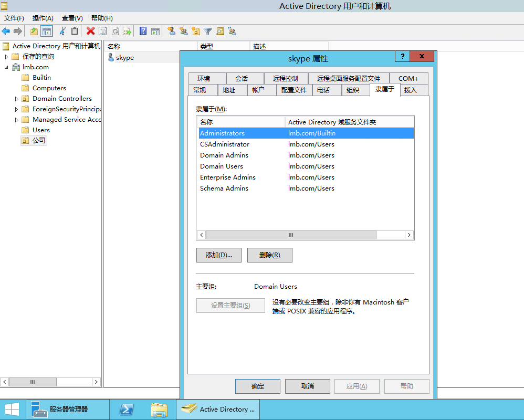
Task: Select the Enterprise Admins group row
Action: point(306,177)
